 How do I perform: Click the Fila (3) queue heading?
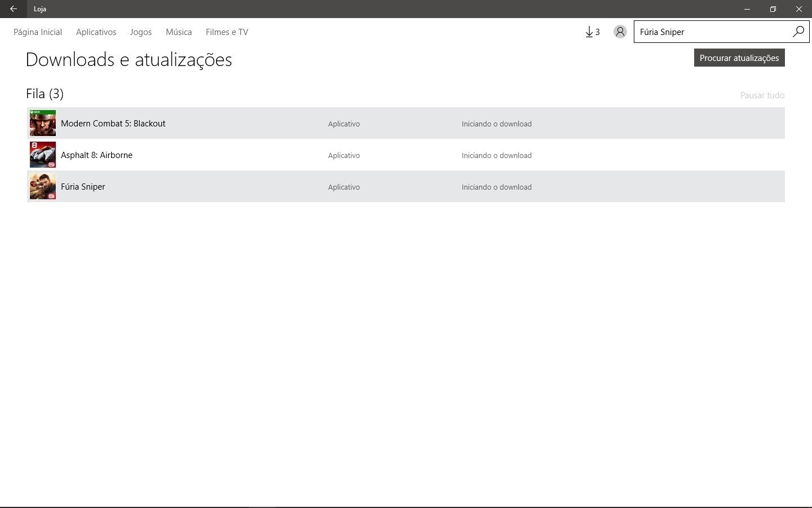(45, 94)
